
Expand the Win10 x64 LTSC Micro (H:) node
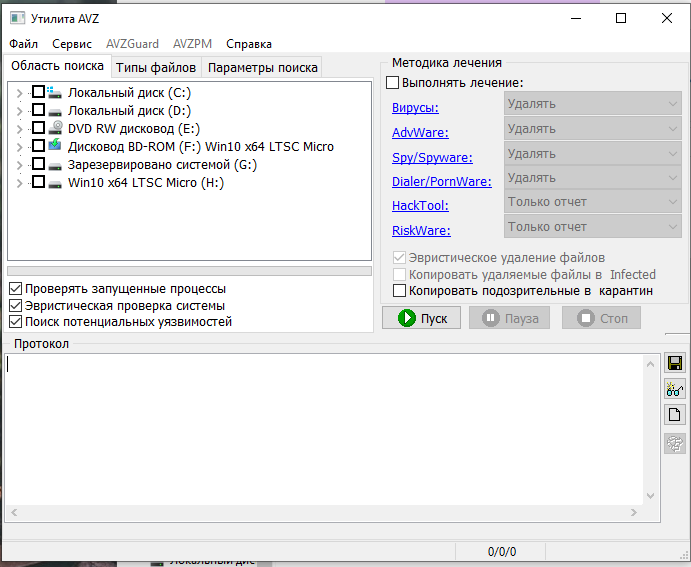click(19, 183)
